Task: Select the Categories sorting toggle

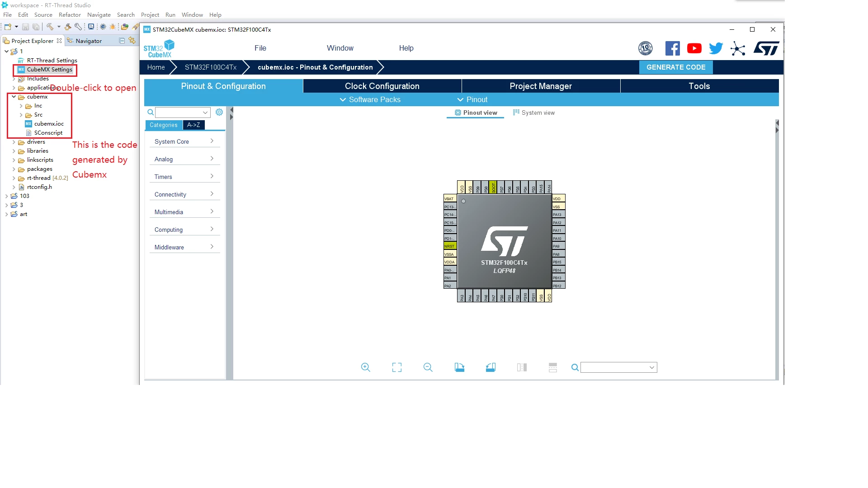Action: tap(164, 125)
